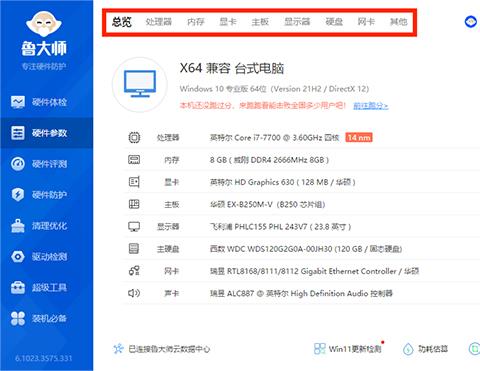
Task: Switch to the 显示器 tab
Action: 297,22
